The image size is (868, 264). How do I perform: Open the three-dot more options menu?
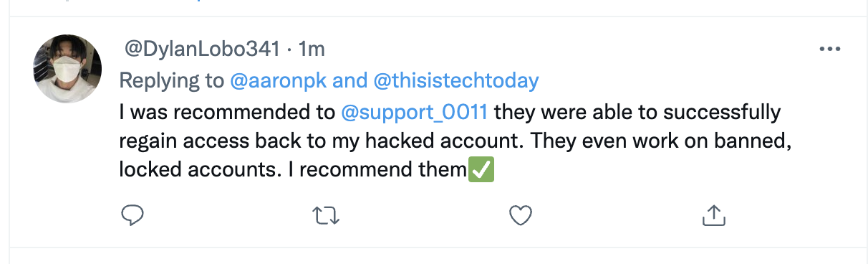[x=829, y=49]
